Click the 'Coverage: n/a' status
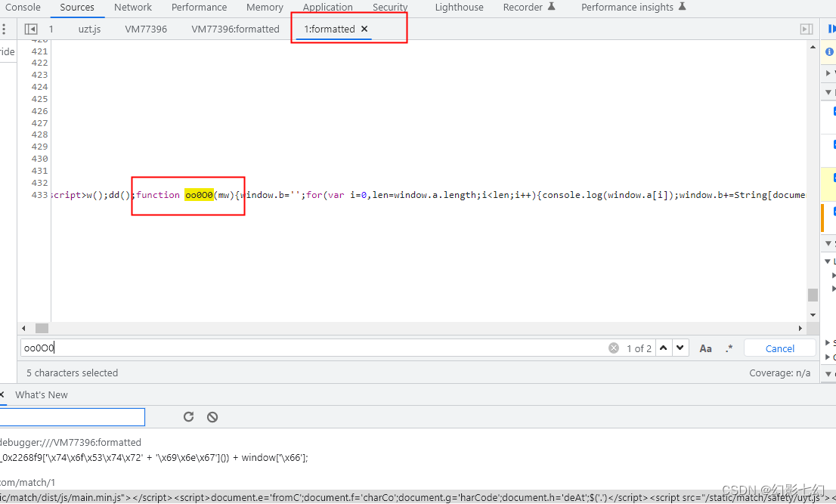This screenshot has width=836, height=504. pyautogui.click(x=779, y=373)
